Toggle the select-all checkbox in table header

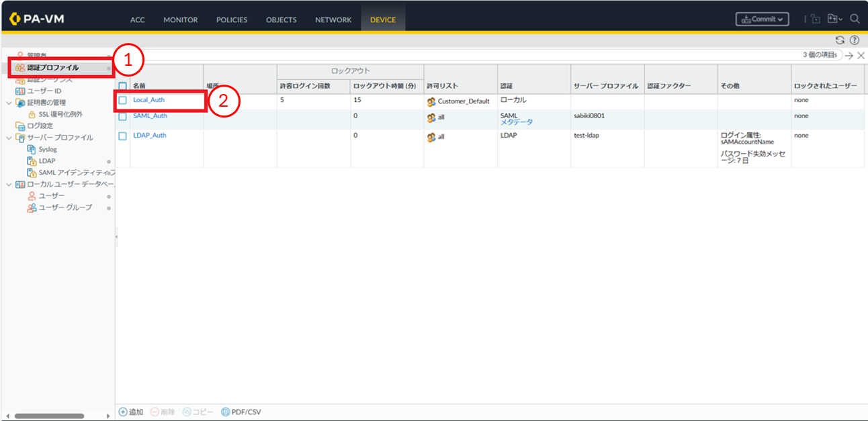(x=122, y=86)
